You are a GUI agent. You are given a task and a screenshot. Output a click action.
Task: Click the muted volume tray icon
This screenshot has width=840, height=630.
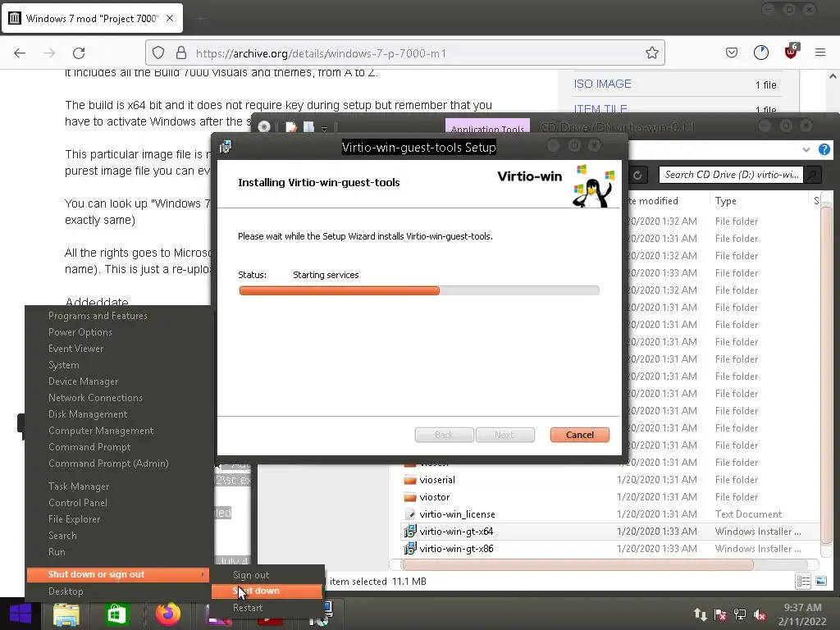[759, 614]
